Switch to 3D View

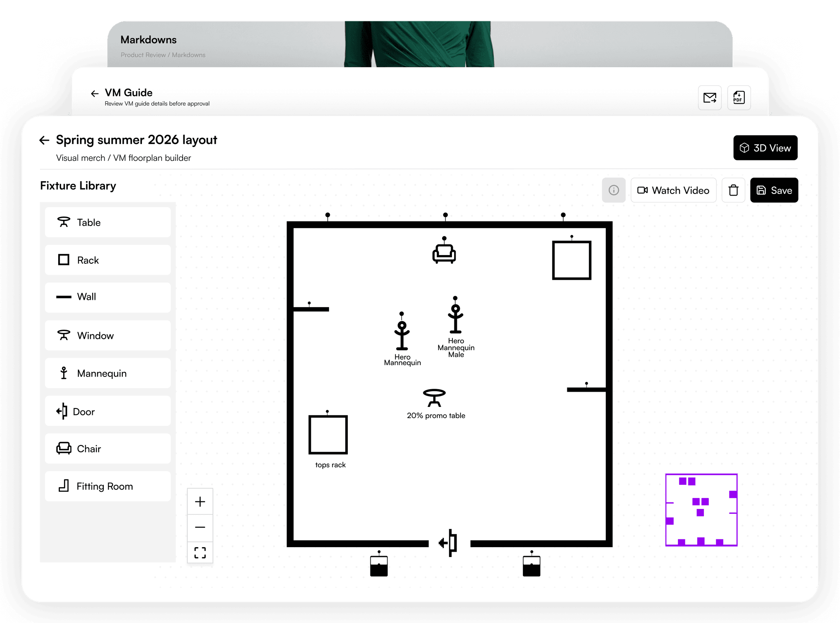pos(765,148)
